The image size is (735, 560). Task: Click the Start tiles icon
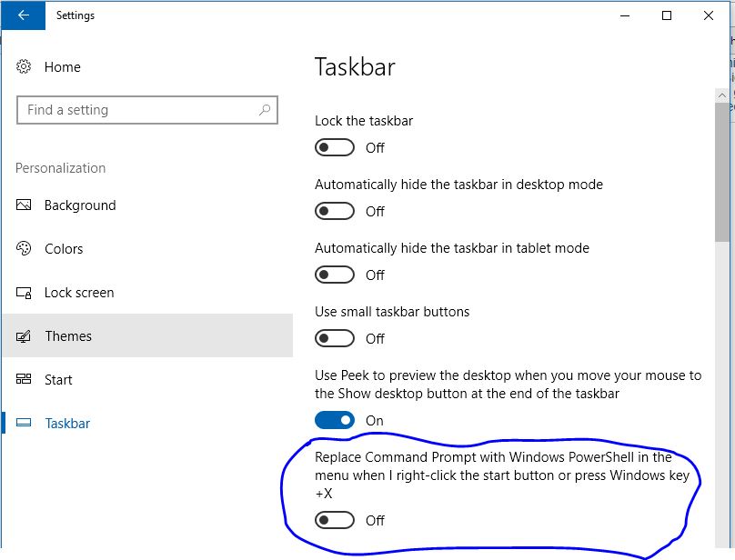click(24, 379)
